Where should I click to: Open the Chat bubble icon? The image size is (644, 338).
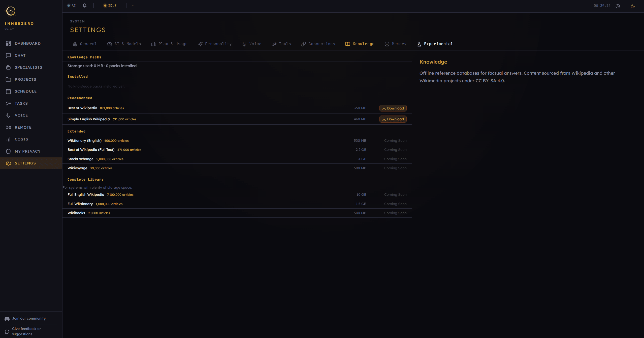click(8, 55)
